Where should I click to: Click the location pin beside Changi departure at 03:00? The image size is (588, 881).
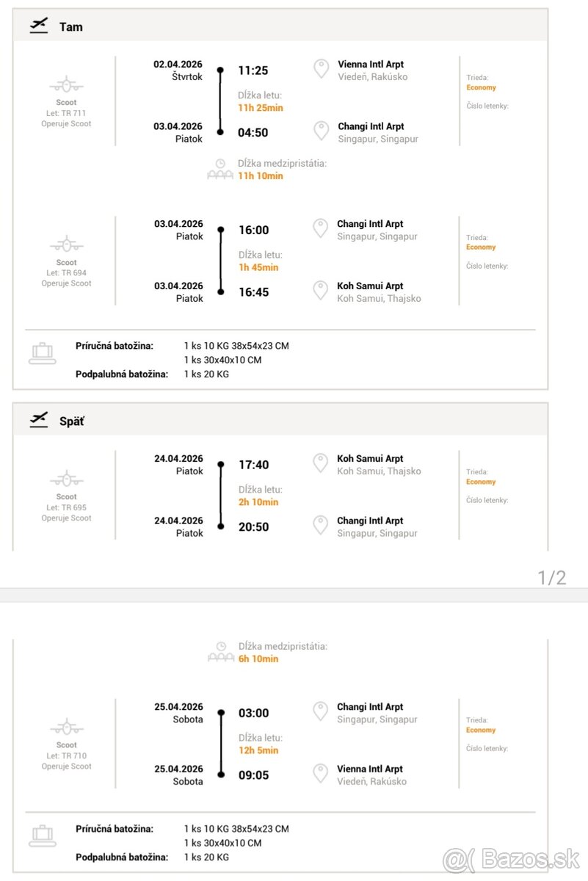tap(321, 711)
